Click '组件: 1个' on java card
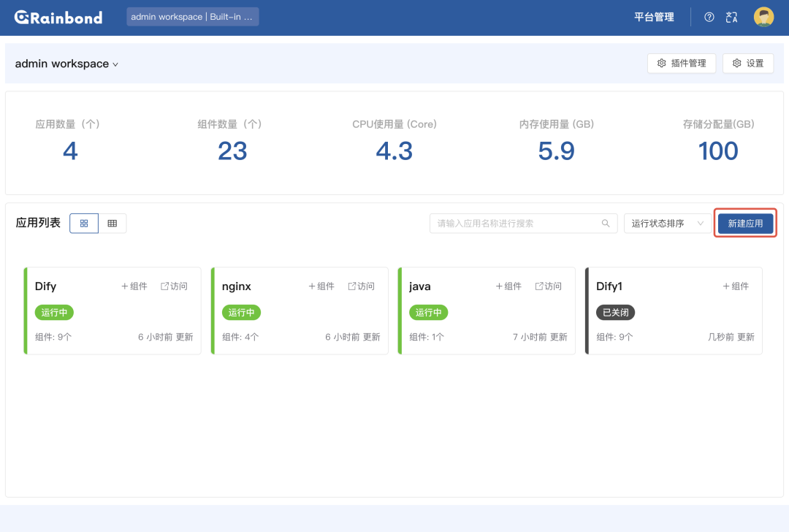Viewport: 789px width, 532px height. [x=427, y=337]
